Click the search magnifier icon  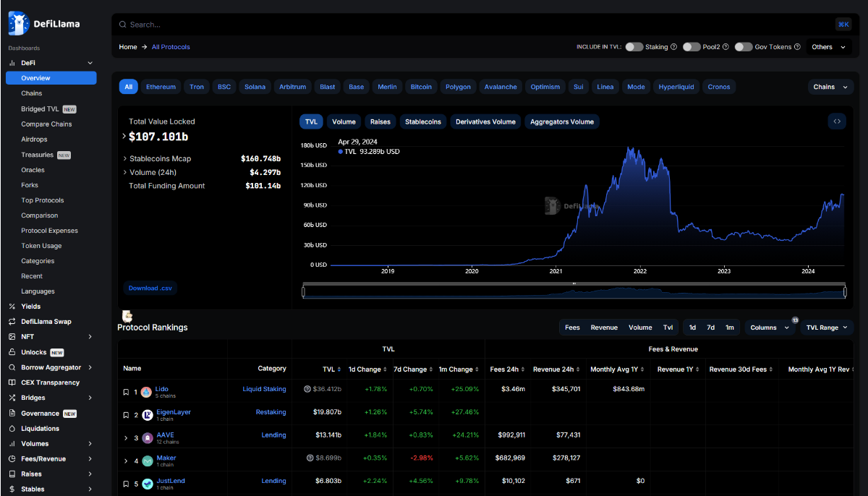click(x=122, y=24)
